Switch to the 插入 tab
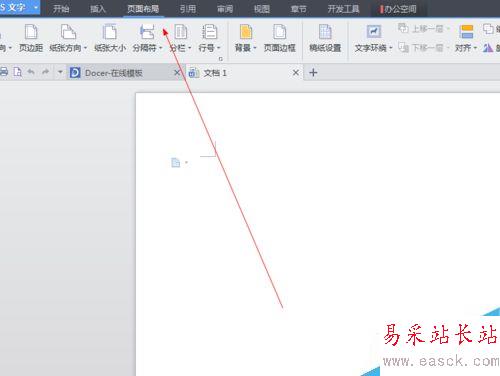 [98, 9]
